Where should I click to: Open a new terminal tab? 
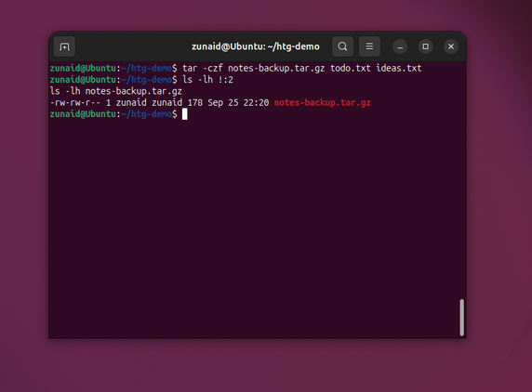point(64,46)
